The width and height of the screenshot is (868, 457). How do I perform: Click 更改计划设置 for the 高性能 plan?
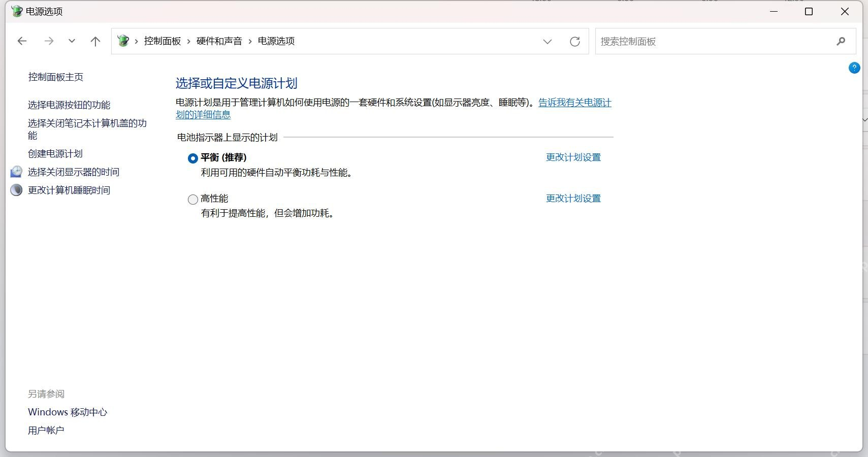[x=573, y=199]
